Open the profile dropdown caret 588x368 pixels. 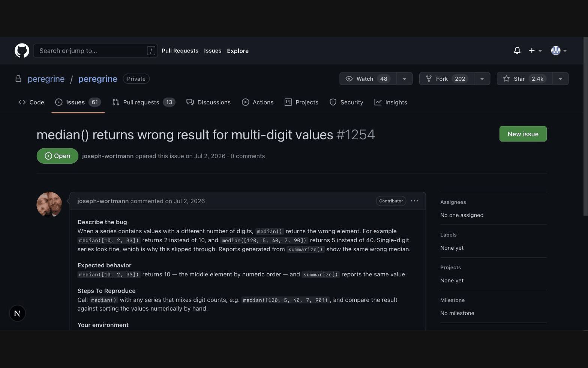565,51
